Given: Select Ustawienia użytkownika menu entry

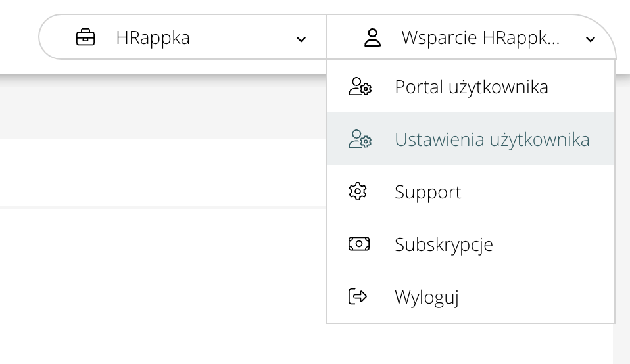Looking at the screenshot, I should (491, 139).
